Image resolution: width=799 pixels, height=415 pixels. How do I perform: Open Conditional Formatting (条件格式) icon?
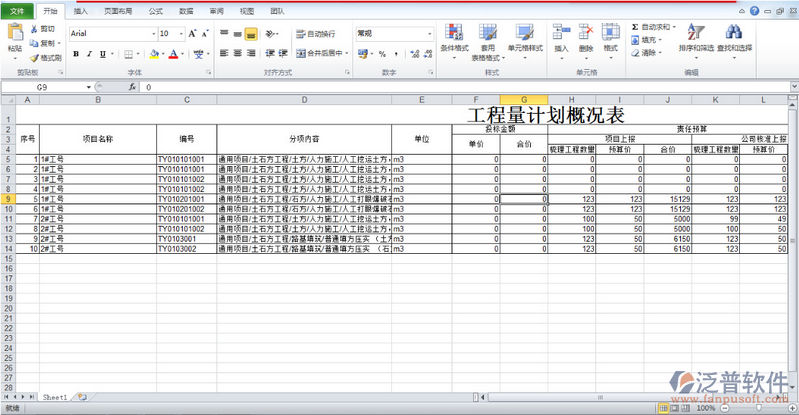454,38
